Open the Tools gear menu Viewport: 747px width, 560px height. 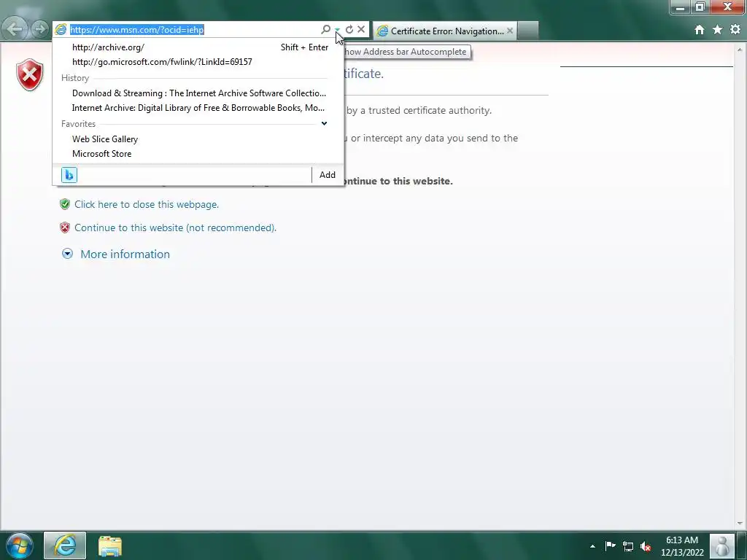click(735, 29)
